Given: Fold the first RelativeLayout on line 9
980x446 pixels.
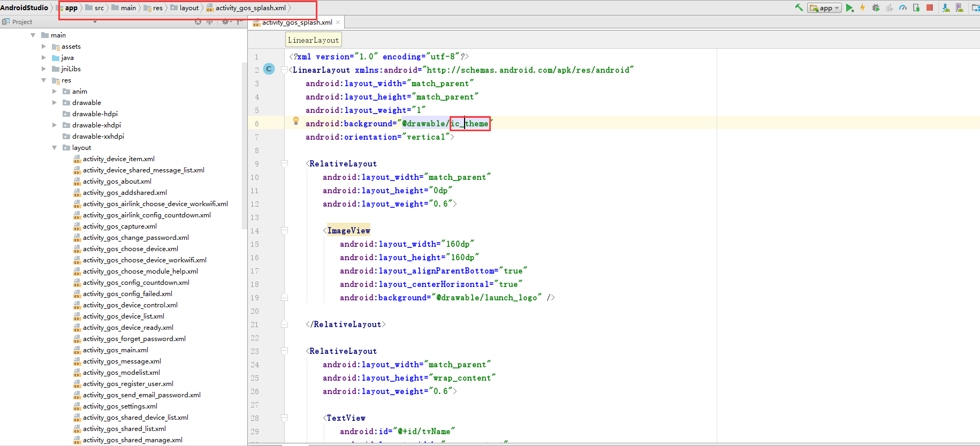Looking at the screenshot, I should click(x=285, y=163).
